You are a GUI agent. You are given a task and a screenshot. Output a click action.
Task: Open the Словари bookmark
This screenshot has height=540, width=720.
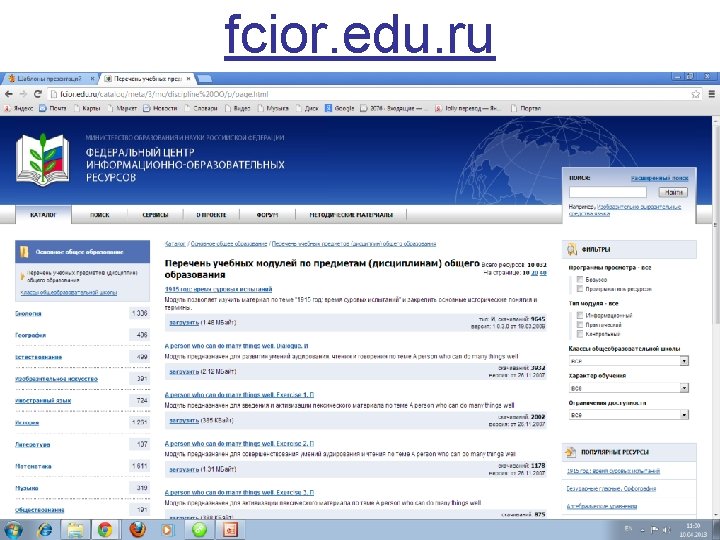(x=201, y=108)
